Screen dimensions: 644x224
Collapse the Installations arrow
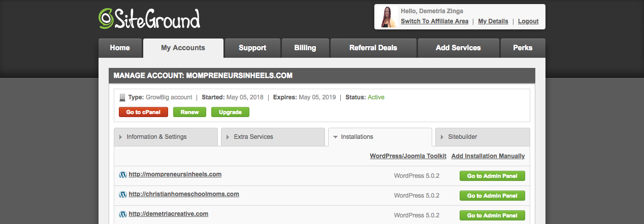pos(335,137)
